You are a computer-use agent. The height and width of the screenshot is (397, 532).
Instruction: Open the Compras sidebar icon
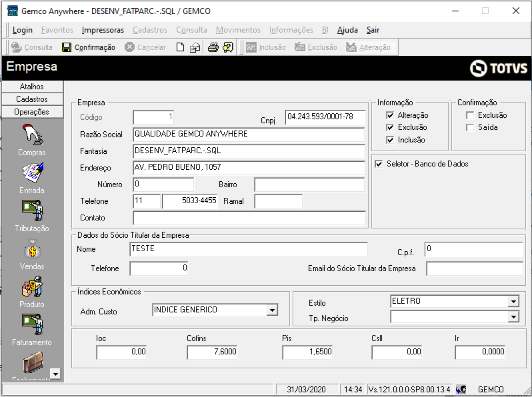coord(32,135)
